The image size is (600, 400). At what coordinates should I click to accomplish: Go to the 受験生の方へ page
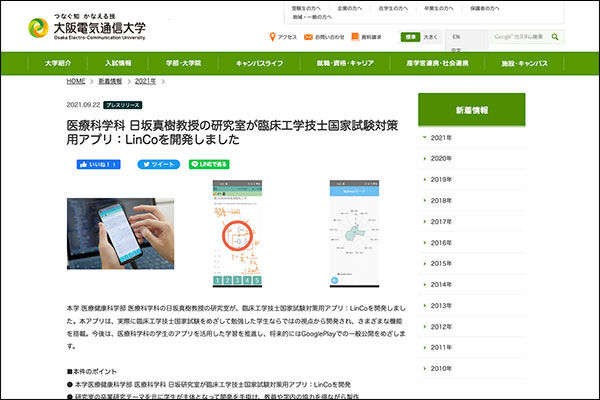[x=306, y=8]
